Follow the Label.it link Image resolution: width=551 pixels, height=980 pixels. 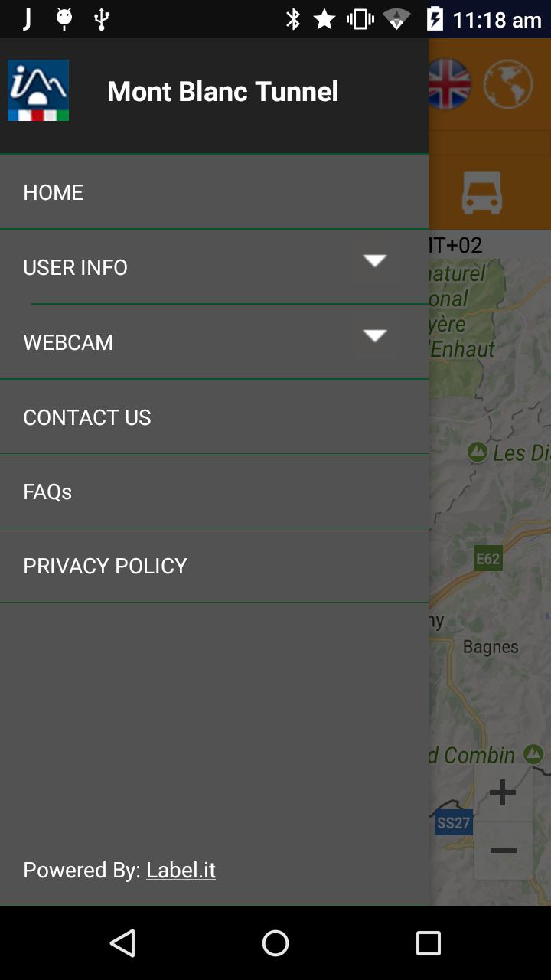pos(181,871)
